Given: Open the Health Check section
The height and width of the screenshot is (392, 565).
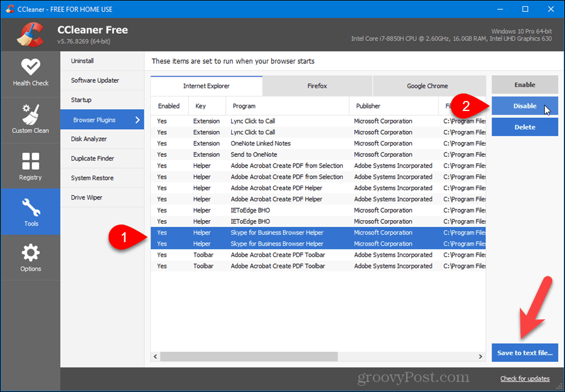Looking at the screenshot, I should click(30, 74).
